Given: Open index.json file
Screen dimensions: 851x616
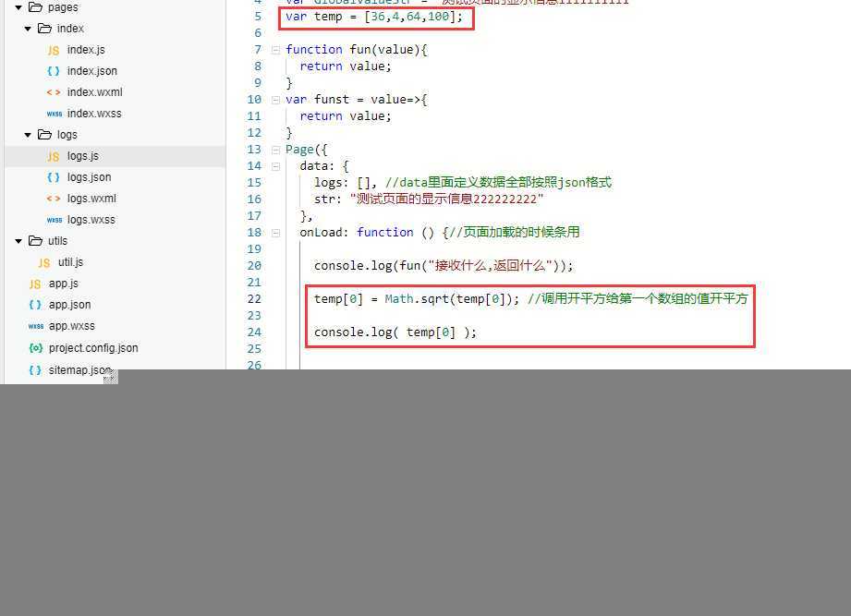Looking at the screenshot, I should pyautogui.click(x=92, y=71).
